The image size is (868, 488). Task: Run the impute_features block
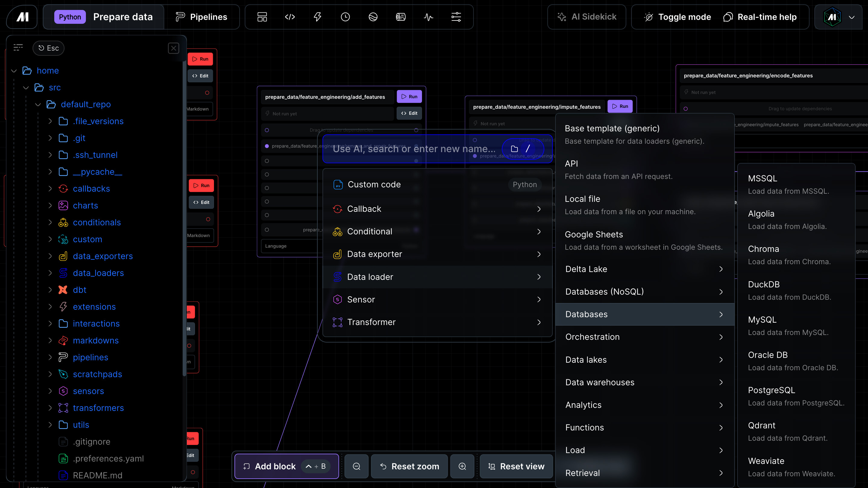pos(620,106)
